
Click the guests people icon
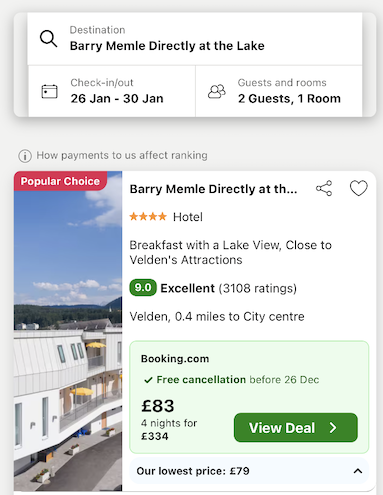point(217,91)
